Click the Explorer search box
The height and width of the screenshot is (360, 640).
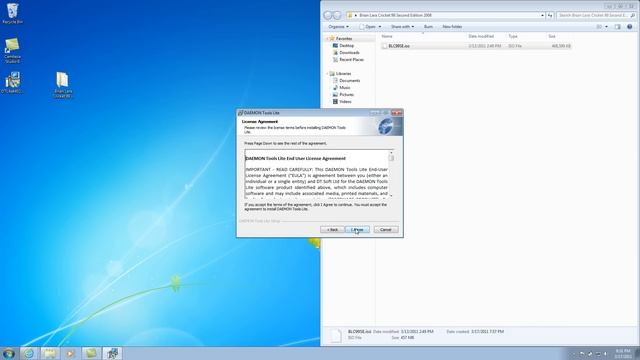click(x=596, y=16)
